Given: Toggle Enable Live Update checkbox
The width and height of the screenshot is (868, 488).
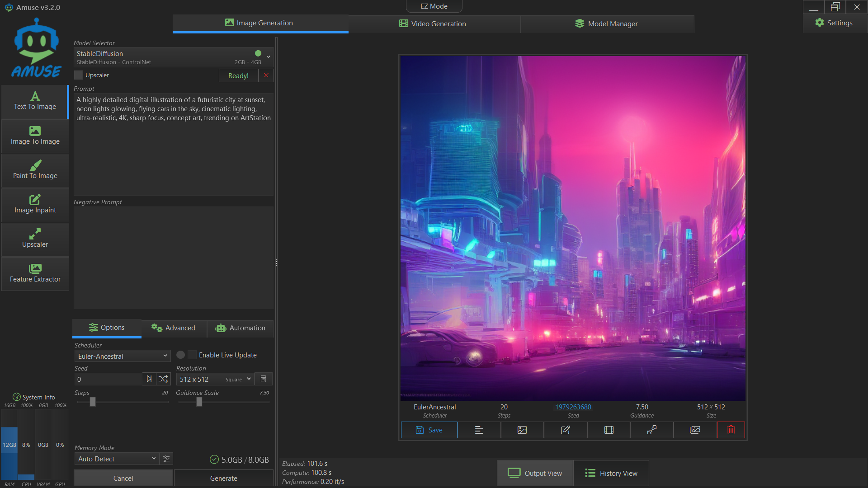Looking at the screenshot, I should [192, 355].
